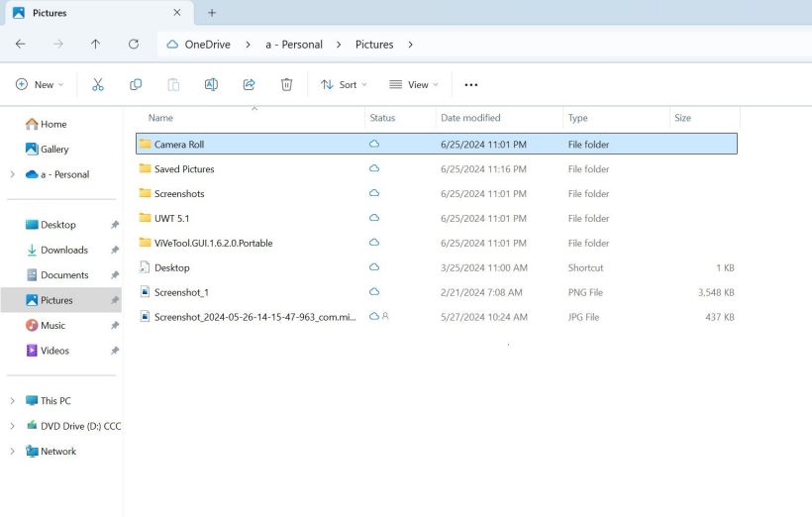Open the Sort dropdown
The height and width of the screenshot is (517, 812).
[344, 85]
